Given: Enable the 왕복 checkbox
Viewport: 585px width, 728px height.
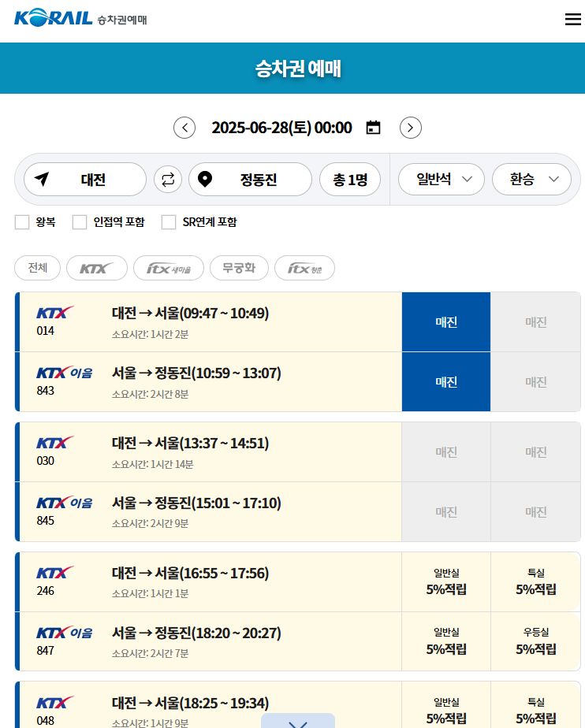Looking at the screenshot, I should (22, 222).
